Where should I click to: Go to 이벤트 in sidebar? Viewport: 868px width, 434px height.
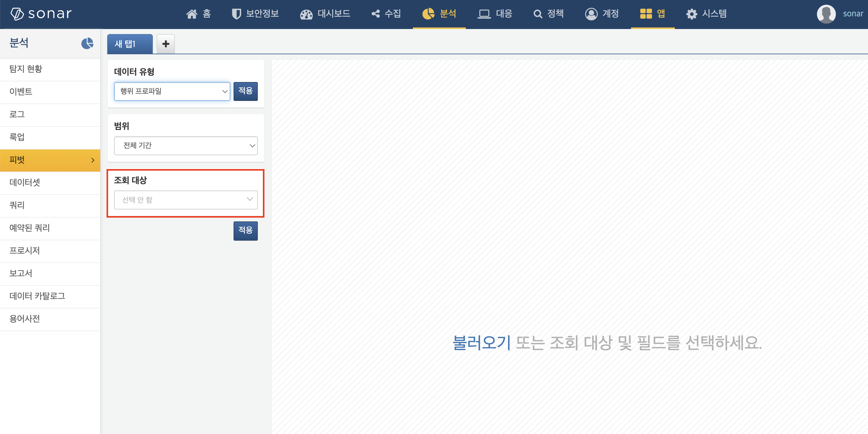coord(50,92)
